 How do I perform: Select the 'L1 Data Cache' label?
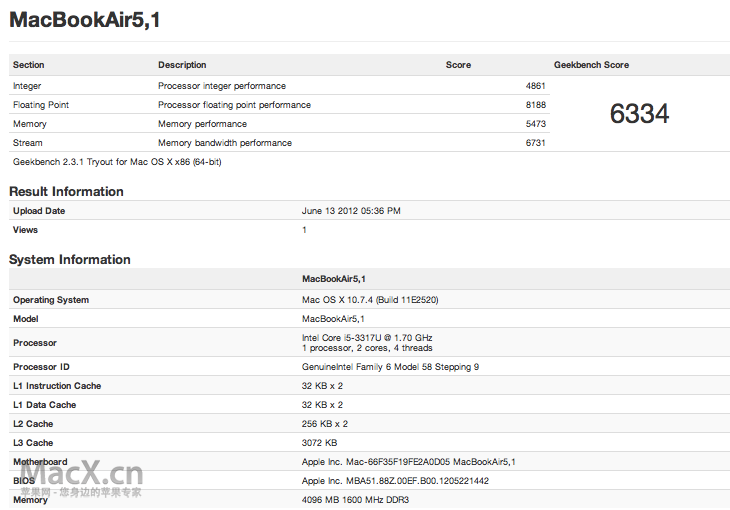(x=44, y=405)
